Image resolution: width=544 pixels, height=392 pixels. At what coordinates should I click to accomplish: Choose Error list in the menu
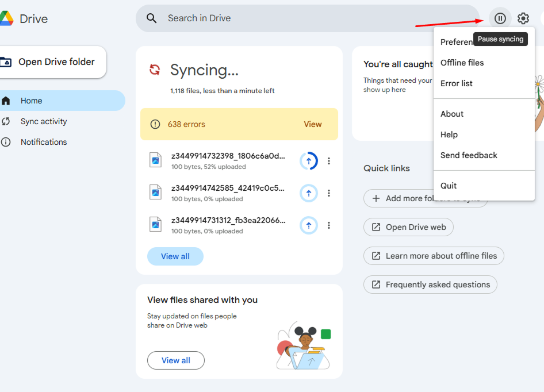456,83
